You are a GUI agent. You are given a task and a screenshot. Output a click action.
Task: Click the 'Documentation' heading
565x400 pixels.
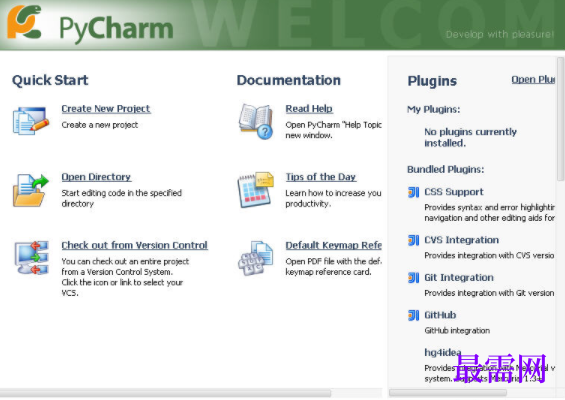[x=289, y=80]
